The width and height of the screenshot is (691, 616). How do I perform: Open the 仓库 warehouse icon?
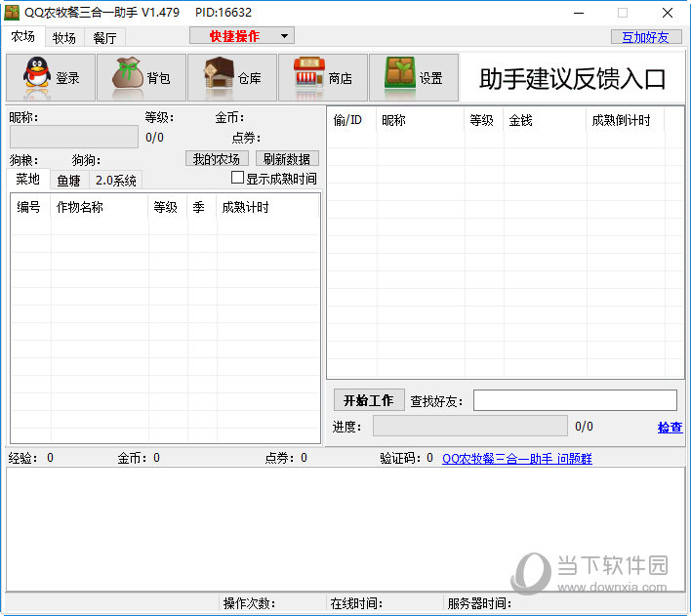pos(232,77)
